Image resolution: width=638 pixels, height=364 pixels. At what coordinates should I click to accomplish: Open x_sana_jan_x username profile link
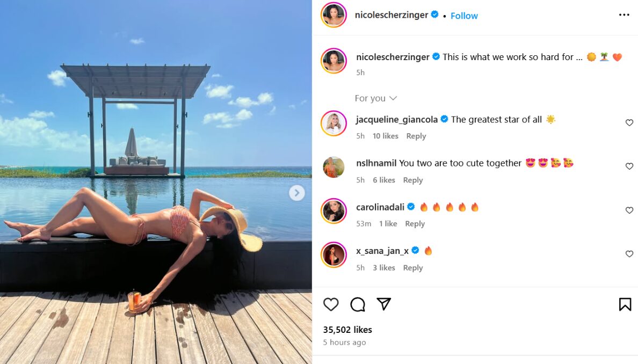point(382,251)
